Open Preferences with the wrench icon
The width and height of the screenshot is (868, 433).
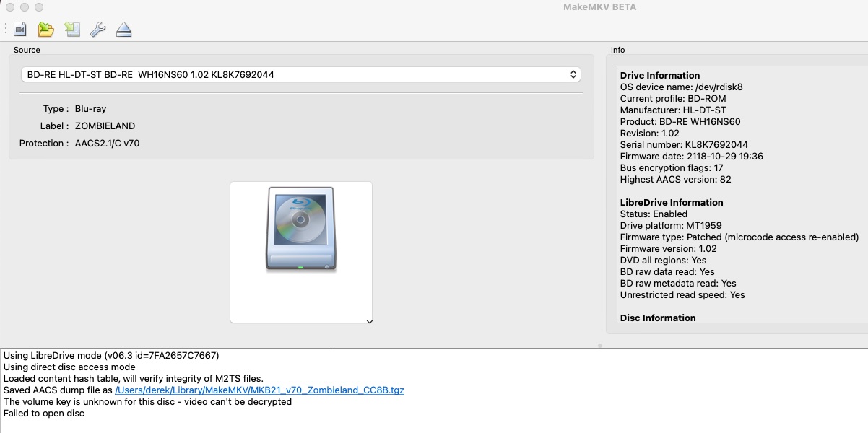[x=97, y=30]
